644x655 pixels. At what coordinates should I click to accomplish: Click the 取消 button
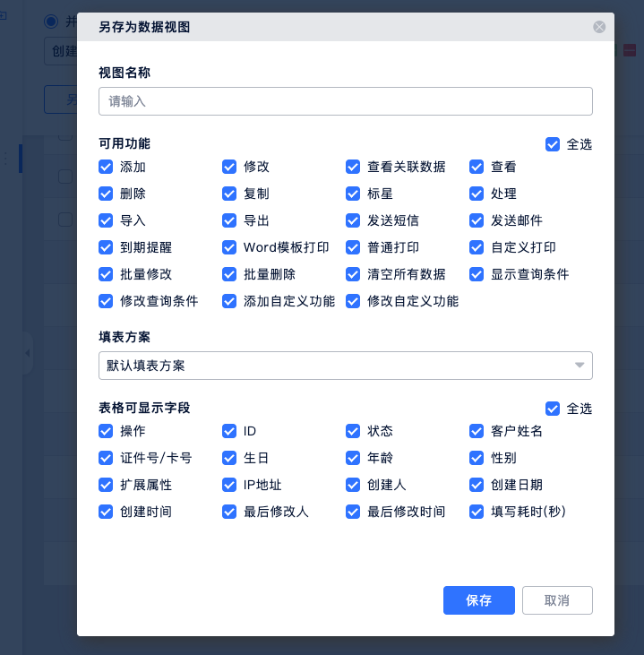tap(556, 600)
